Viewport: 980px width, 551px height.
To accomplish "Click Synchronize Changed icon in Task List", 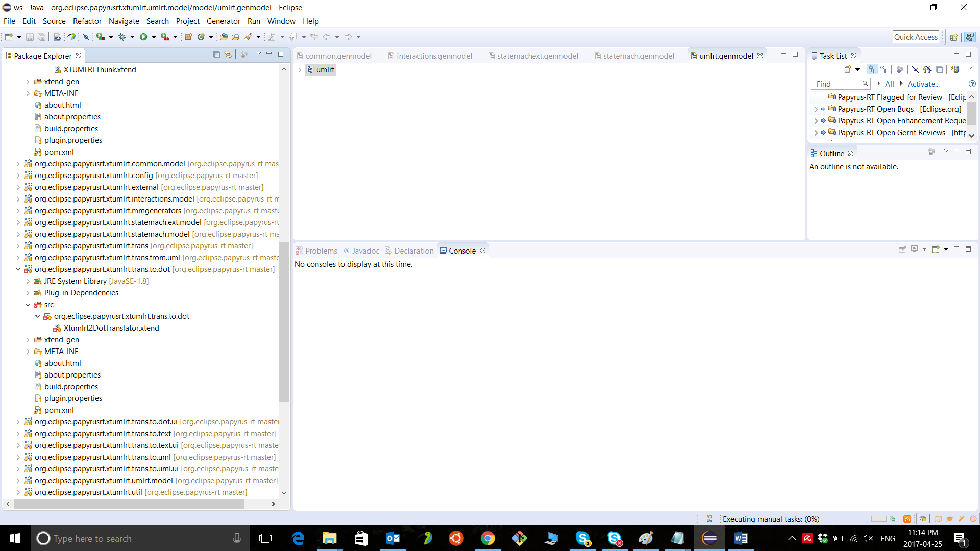I will (x=954, y=69).
